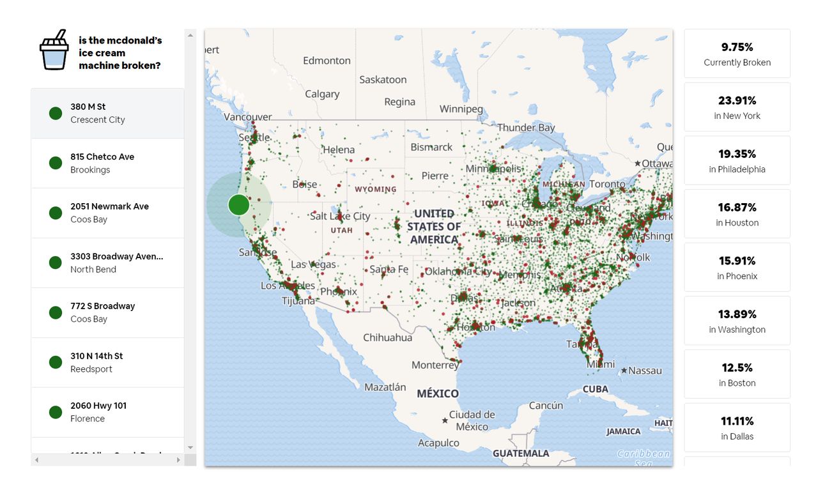818x504 pixels.
Task: Click the Mazatlán label on map
Action: (385, 387)
